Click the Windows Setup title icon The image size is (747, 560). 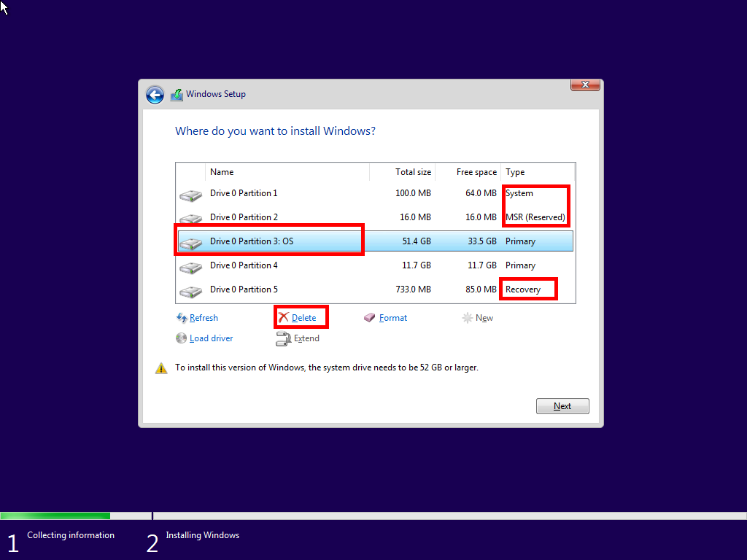[177, 95]
